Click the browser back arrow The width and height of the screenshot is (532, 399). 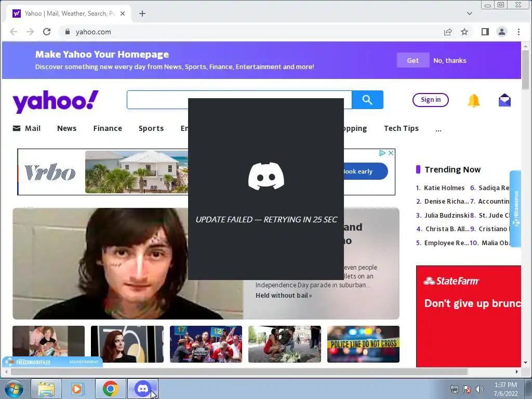pos(14,32)
